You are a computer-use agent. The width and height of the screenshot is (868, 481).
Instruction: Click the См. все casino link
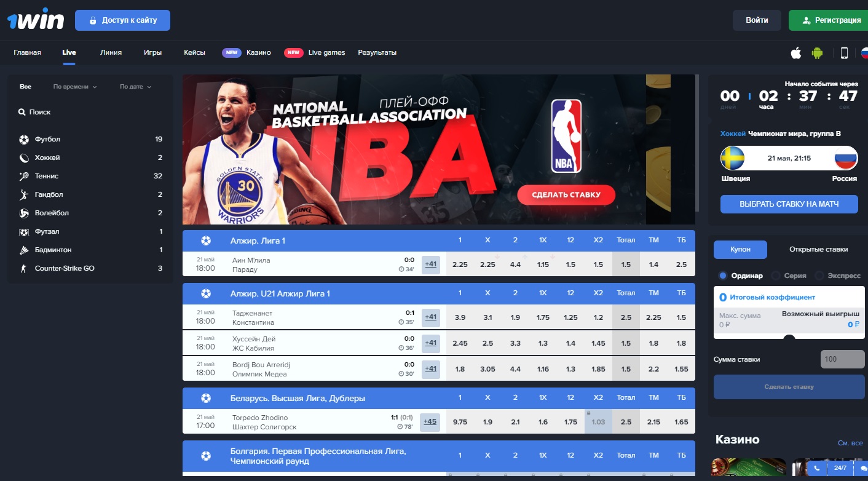click(850, 443)
